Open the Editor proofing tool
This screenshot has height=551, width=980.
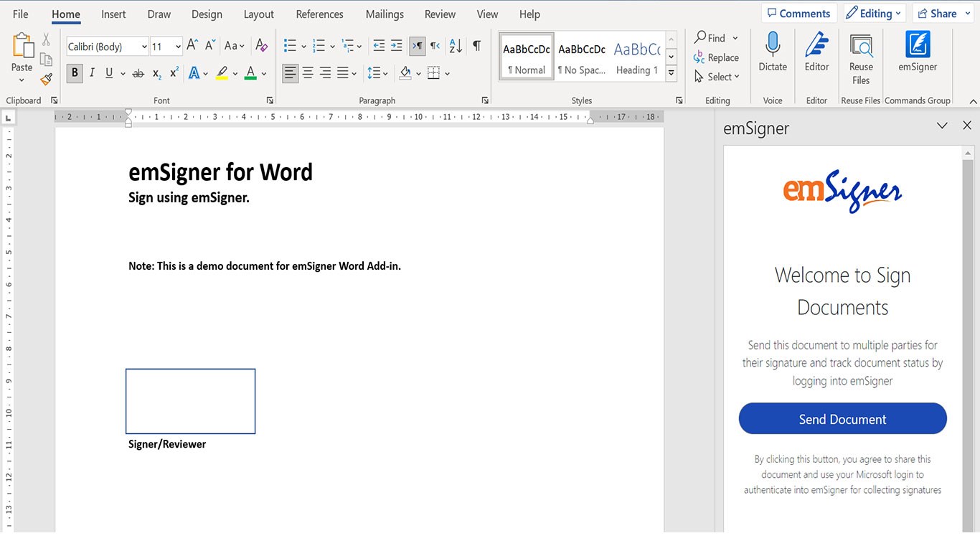point(816,52)
